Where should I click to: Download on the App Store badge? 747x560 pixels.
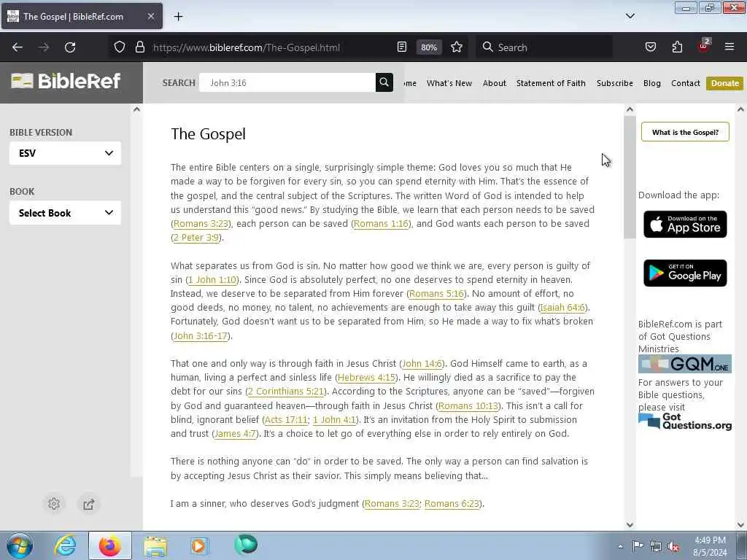point(685,225)
